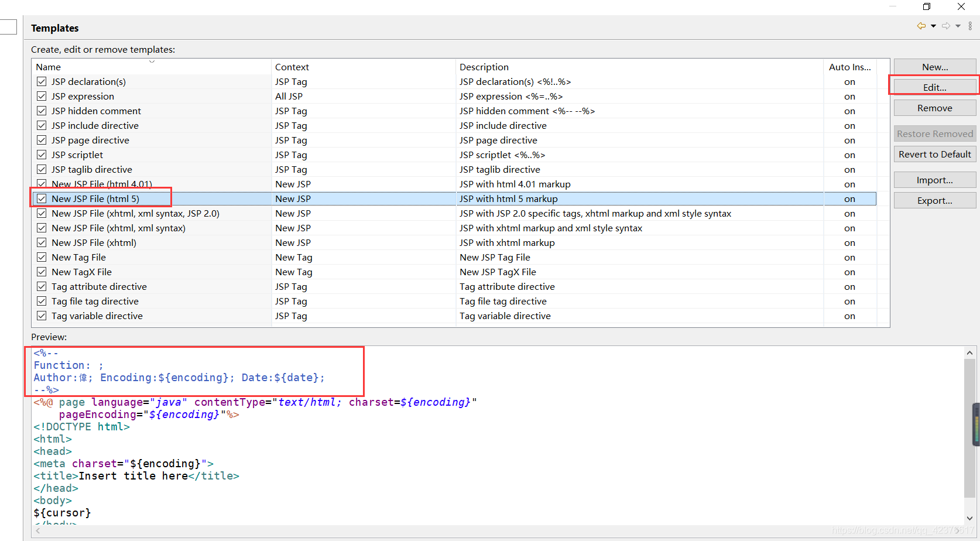Image resolution: width=980 pixels, height=541 pixels.
Task: Select the 'New JSP File (xhtml, xml syntax, JSP 2.0)' row
Action: (x=454, y=213)
